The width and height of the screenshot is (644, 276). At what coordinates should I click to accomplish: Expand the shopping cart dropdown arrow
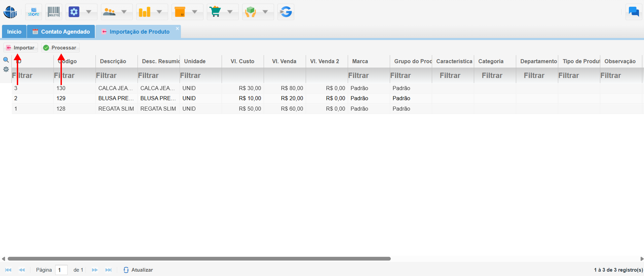(230, 12)
